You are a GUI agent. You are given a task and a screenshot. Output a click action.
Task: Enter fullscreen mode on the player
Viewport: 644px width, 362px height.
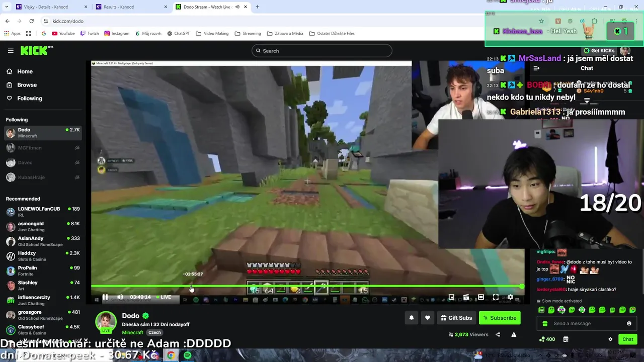tap(496, 297)
